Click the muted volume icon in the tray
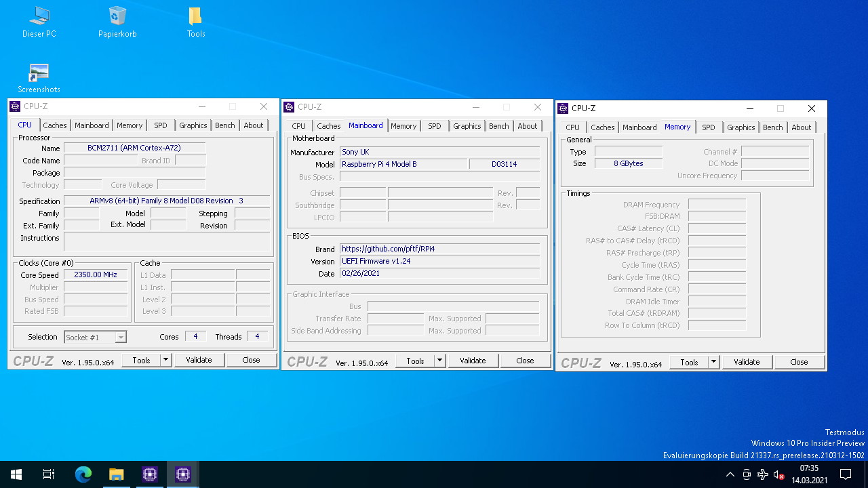 point(779,474)
